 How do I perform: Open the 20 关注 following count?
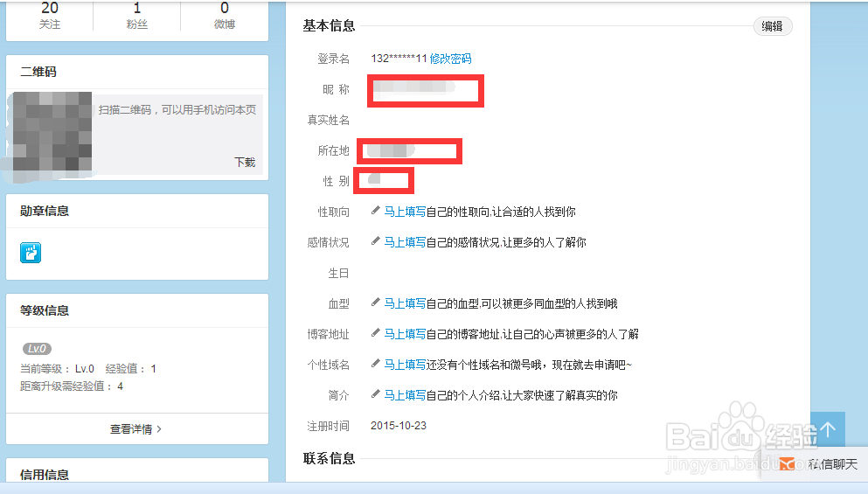click(50, 16)
